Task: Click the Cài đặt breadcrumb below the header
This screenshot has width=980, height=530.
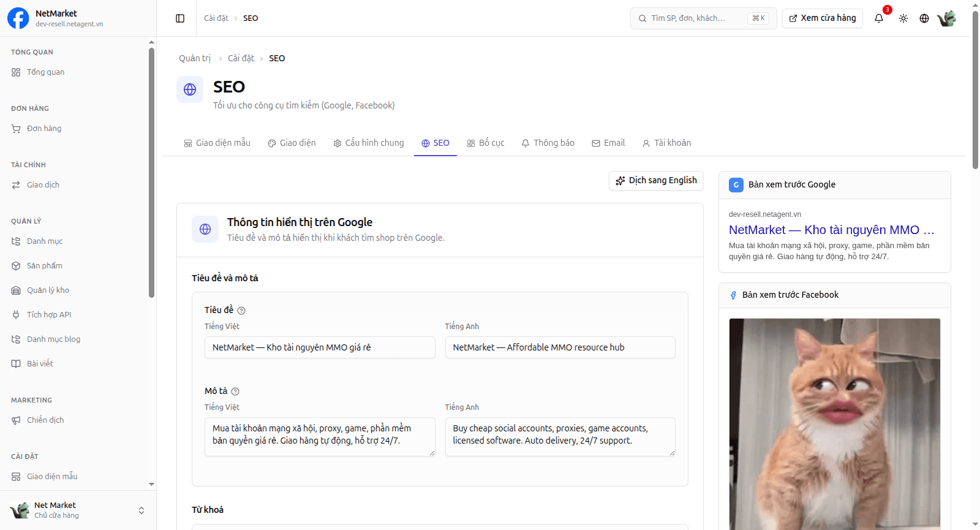Action: click(x=241, y=58)
